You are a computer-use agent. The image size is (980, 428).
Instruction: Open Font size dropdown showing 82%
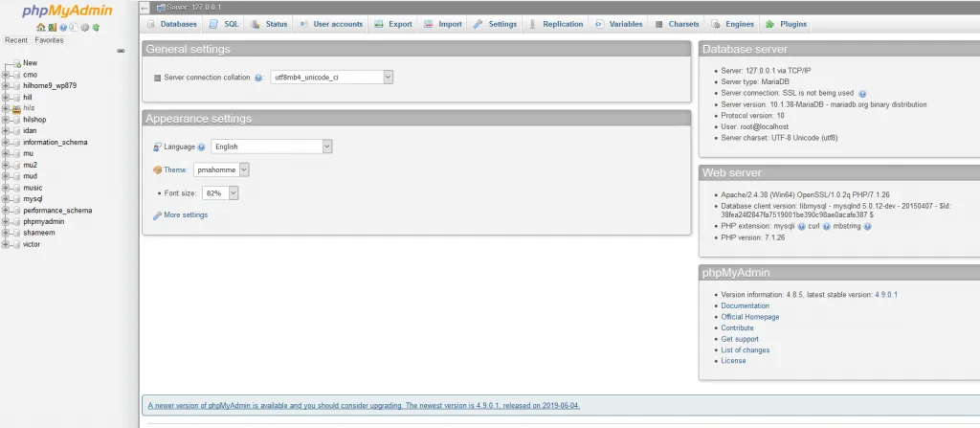[221, 193]
